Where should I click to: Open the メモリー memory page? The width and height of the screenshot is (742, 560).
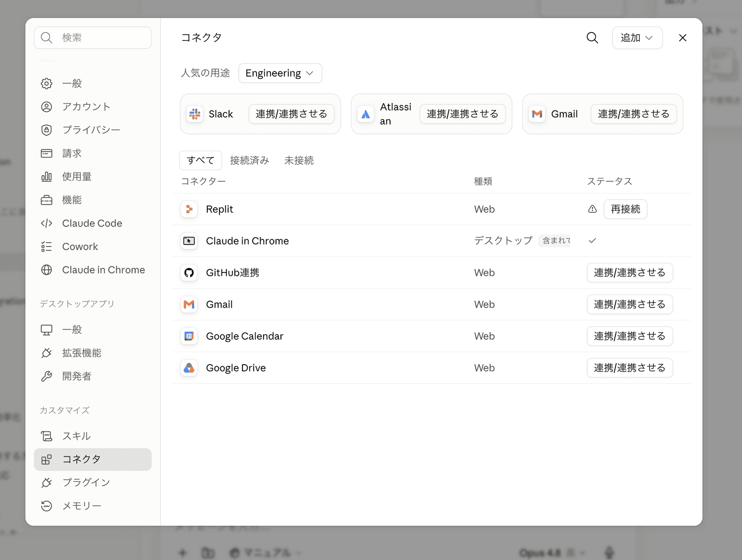pyautogui.click(x=93, y=506)
